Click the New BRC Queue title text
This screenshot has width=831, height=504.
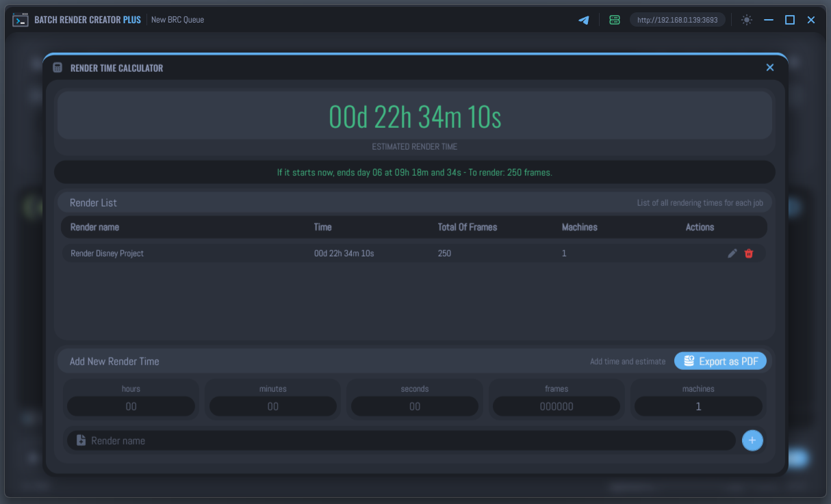point(177,20)
